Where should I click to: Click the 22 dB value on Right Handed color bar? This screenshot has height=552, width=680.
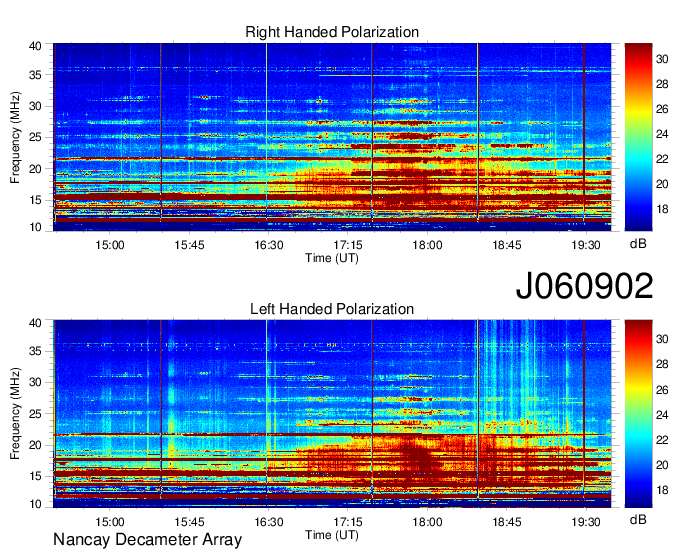point(662,159)
